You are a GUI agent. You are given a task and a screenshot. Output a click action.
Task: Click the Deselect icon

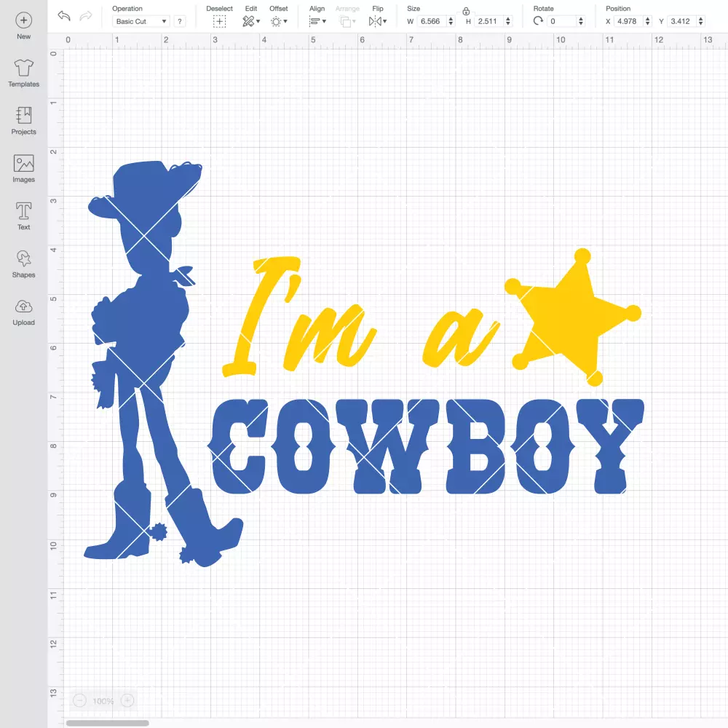pos(220,21)
